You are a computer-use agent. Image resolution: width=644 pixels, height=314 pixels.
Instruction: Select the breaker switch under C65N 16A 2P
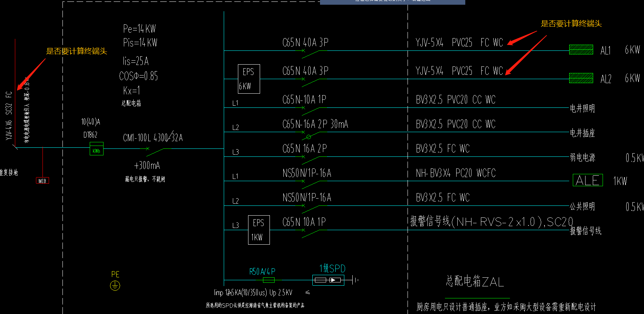[310, 160]
